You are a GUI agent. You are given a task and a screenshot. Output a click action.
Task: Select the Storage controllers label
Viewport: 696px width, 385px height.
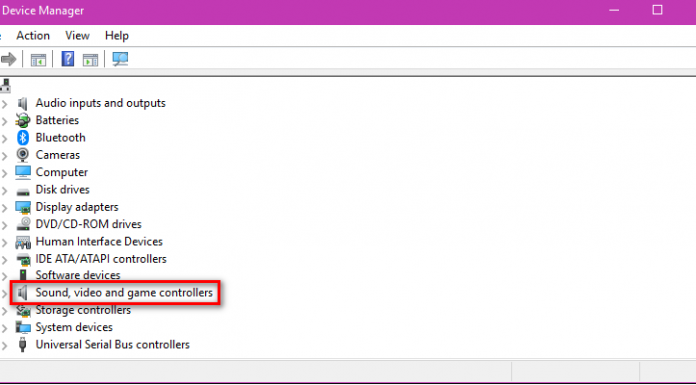[x=83, y=310]
